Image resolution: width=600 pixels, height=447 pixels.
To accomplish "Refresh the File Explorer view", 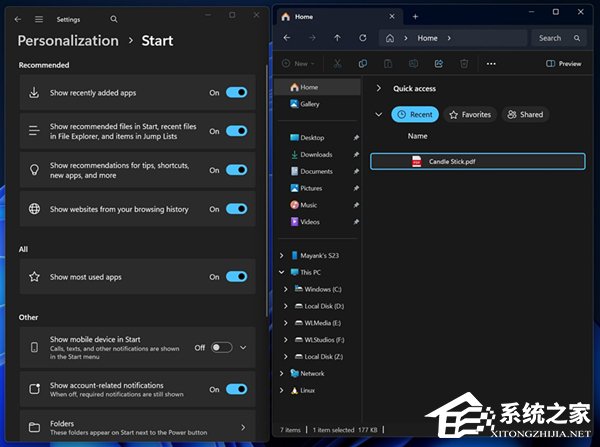I will [362, 38].
